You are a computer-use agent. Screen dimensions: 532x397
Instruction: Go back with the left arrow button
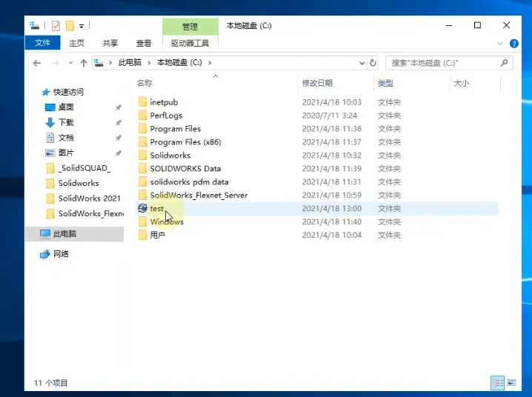click(x=37, y=63)
